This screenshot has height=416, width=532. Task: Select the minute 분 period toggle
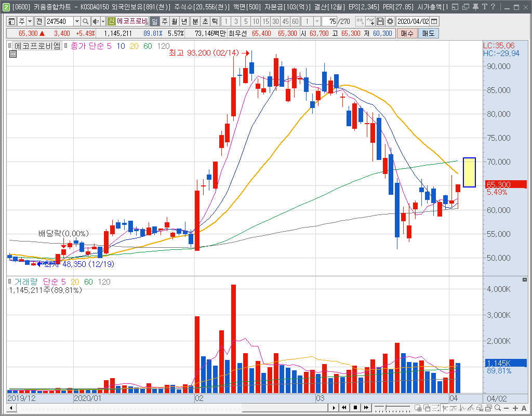click(195, 21)
